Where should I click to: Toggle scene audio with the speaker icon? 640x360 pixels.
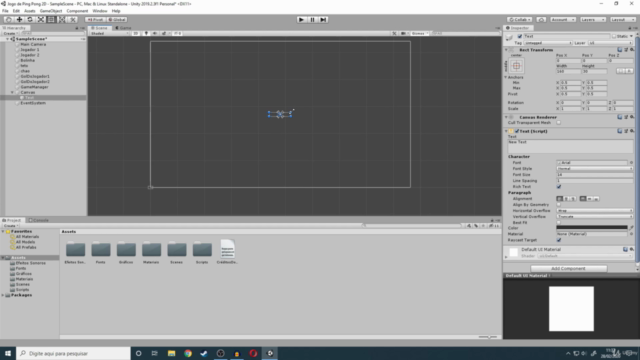155,33
